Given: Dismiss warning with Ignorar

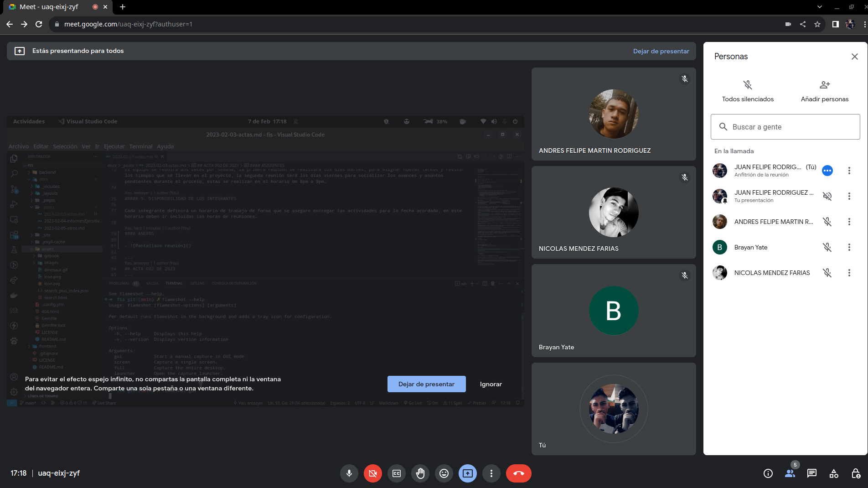Looking at the screenshot, I should pyautogui.click(x=491, y=384).
